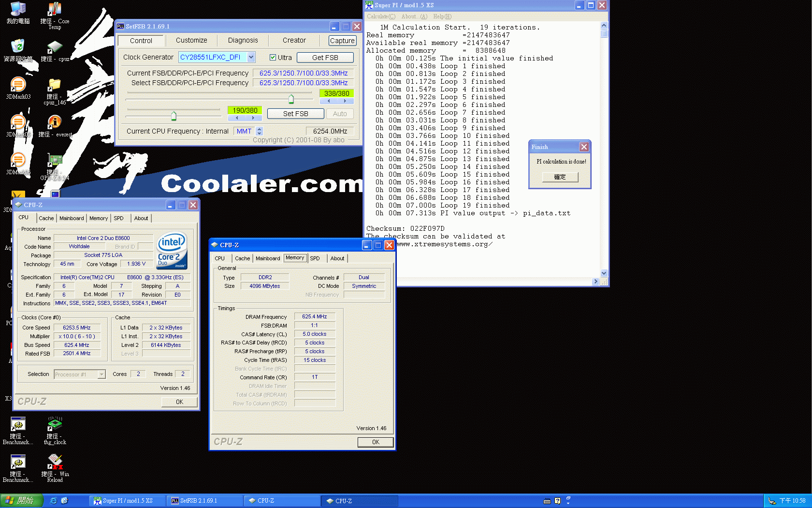Image resolution: width=812 pixels, height=508 pixels.
Task: Expand the Clock Generator dropdown
Action: (251, 57)
